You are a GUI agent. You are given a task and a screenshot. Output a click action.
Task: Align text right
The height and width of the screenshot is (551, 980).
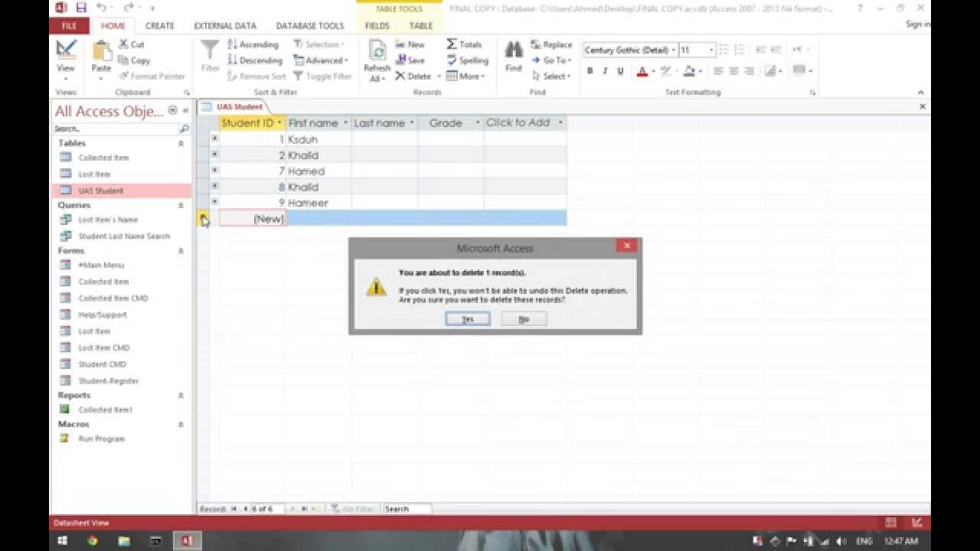coord(749,71)
